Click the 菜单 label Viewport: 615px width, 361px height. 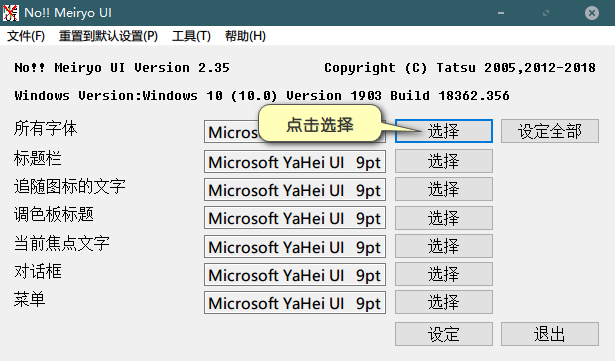pyautogui.click(x=29, y=299)
